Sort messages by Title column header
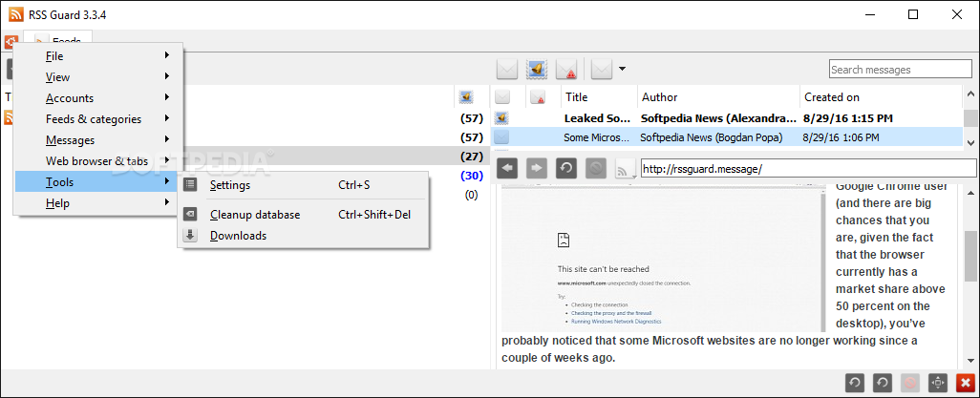 pyautogui.click(x=599, y=96)
